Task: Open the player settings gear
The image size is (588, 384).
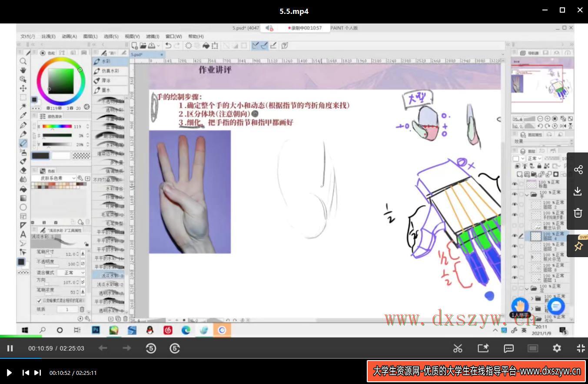Action: 557,348
